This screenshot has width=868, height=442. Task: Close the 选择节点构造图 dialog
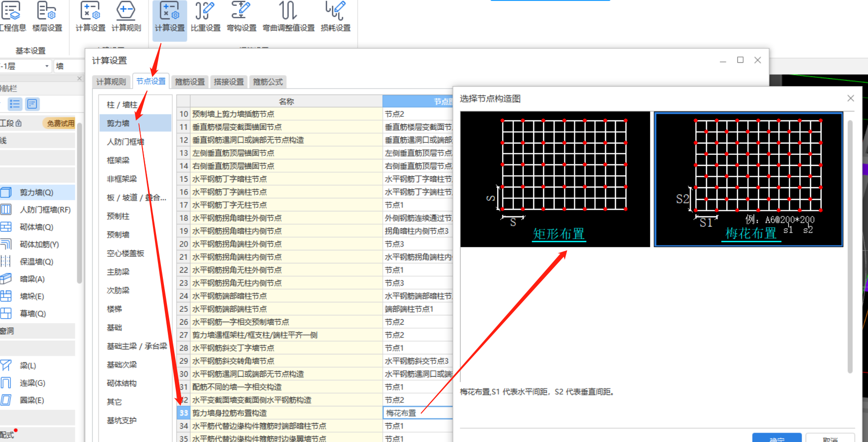[851, 98]
